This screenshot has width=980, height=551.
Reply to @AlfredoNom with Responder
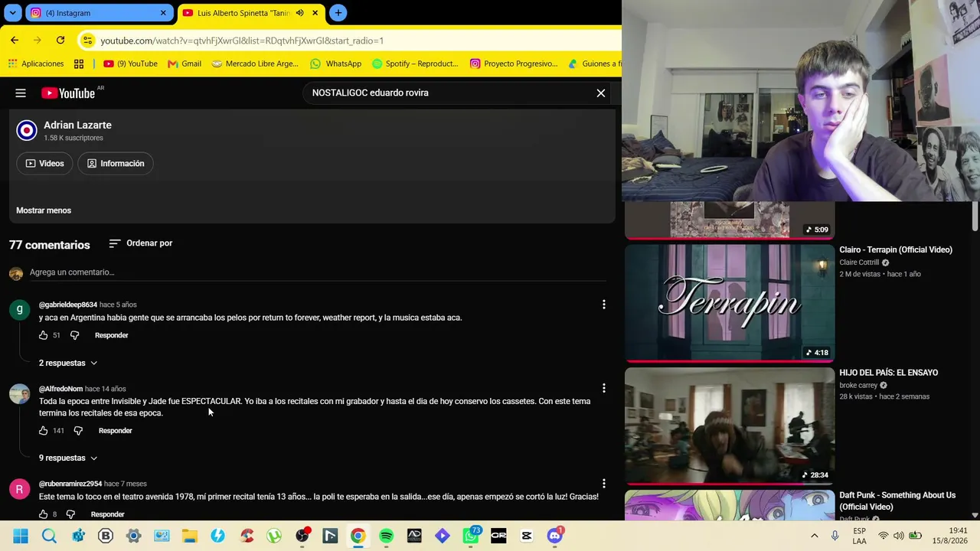click(116, 431)
